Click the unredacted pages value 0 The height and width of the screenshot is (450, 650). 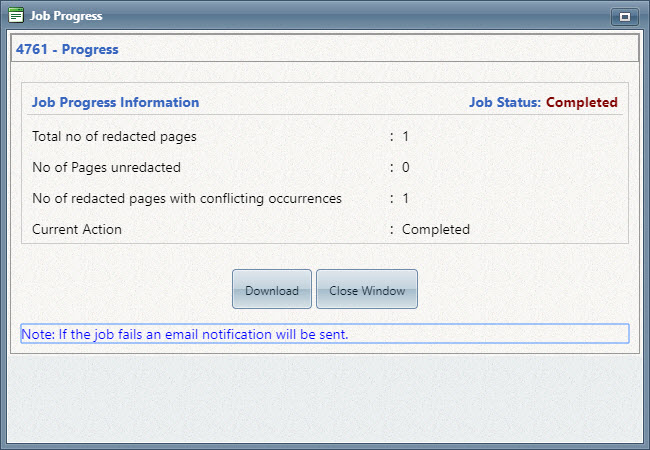click(405, 167)
